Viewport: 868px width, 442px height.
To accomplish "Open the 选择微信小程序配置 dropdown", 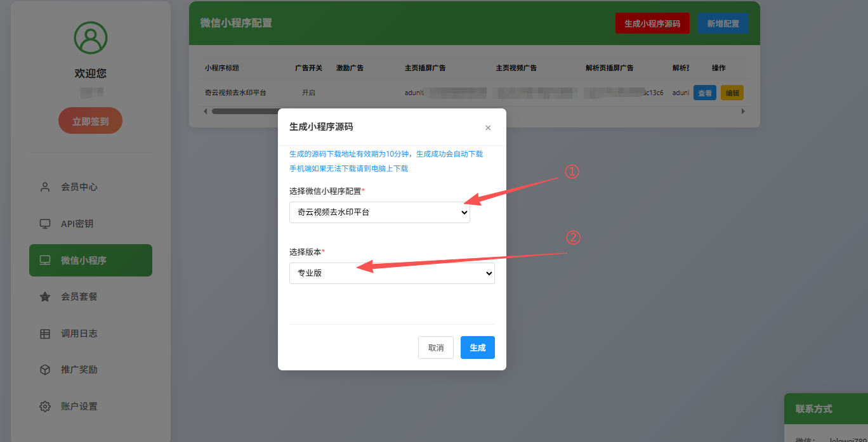I will (x=379, y=212).
